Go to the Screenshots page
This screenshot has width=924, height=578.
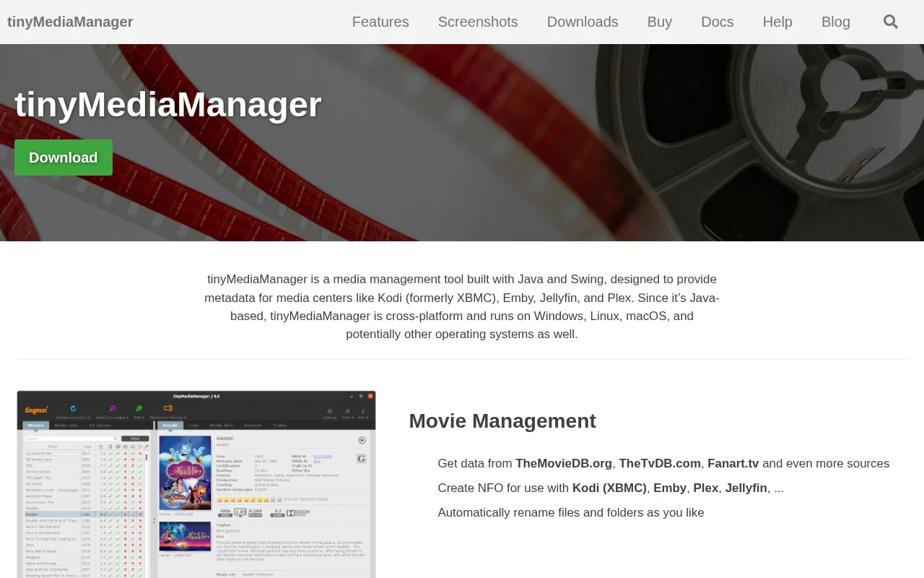click(x=478, y=22)
